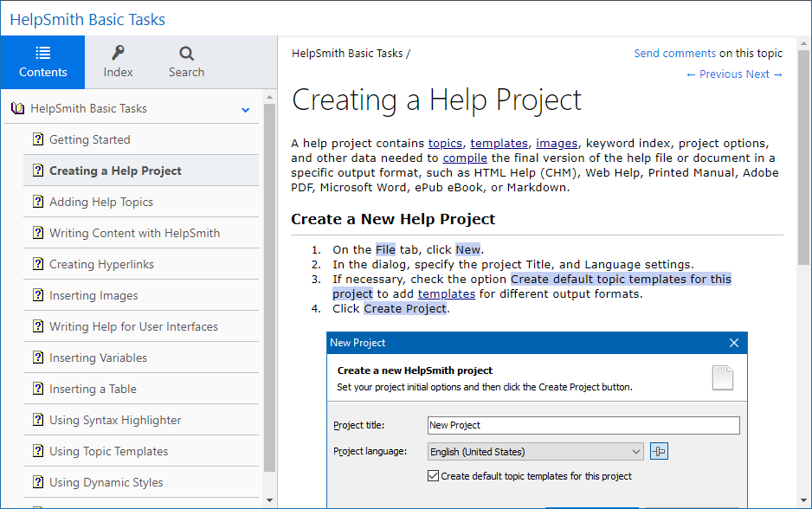This screenshot has height=509, width=812.
Task: Click HelpSmith Basic Tasks page title
Action: click(87, 20)
